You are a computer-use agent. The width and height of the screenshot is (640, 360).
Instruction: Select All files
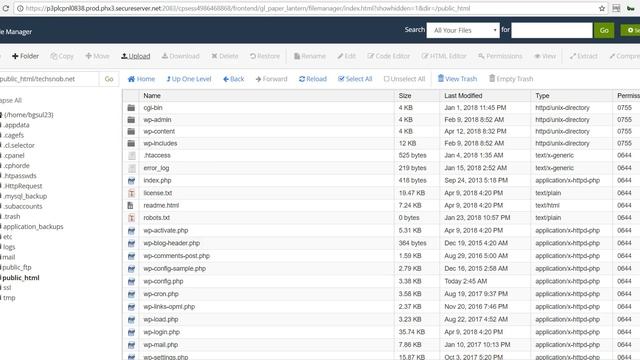pos(355,79)
